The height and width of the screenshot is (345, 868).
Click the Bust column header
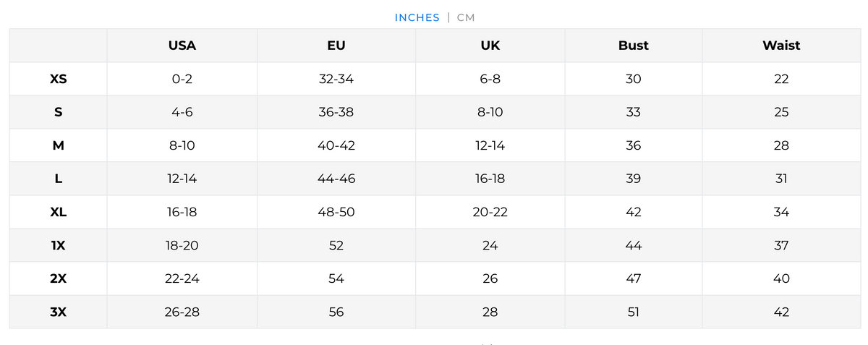[633, 46]
